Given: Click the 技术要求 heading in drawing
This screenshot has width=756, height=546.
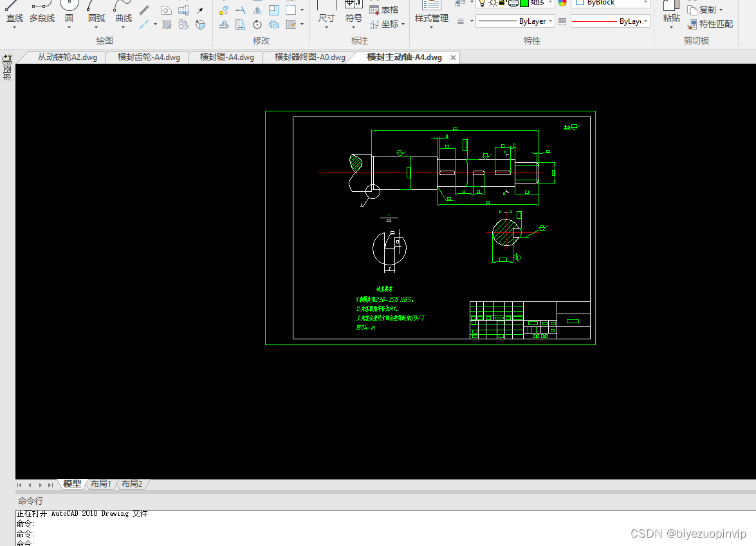Looking at the screenshot, I should (x=384, y=289).
